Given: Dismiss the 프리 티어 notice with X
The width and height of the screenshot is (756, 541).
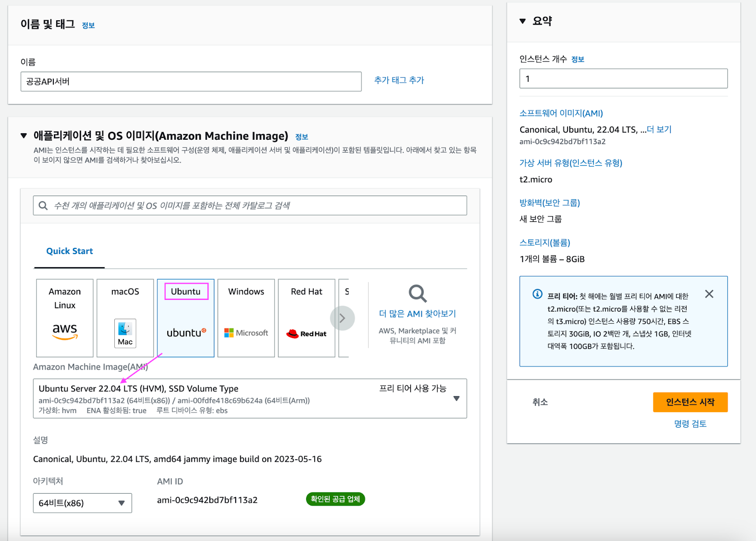Looking at the screenshot, I should [x=709, y=294].
